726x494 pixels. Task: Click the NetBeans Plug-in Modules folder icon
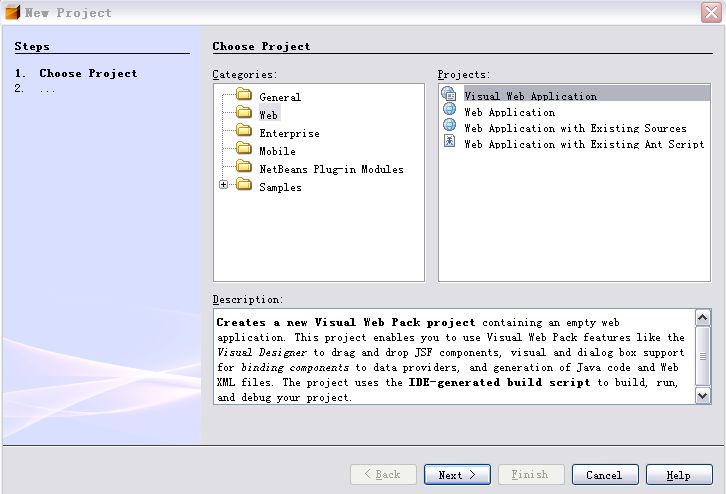(244, 166)
